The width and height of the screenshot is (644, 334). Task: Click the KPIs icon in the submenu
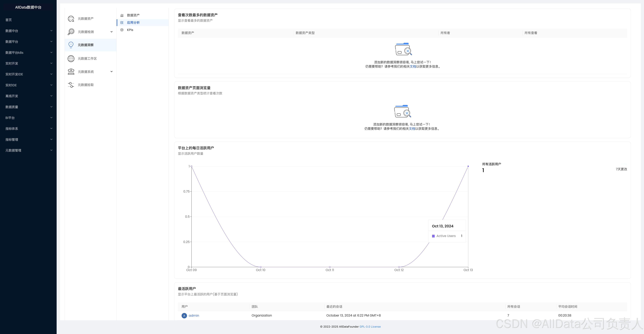click(x=122, y=30)
